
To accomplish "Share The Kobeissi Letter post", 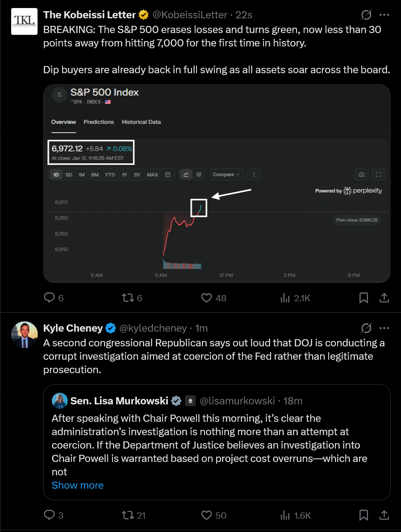I will click(x=384, y=298).
